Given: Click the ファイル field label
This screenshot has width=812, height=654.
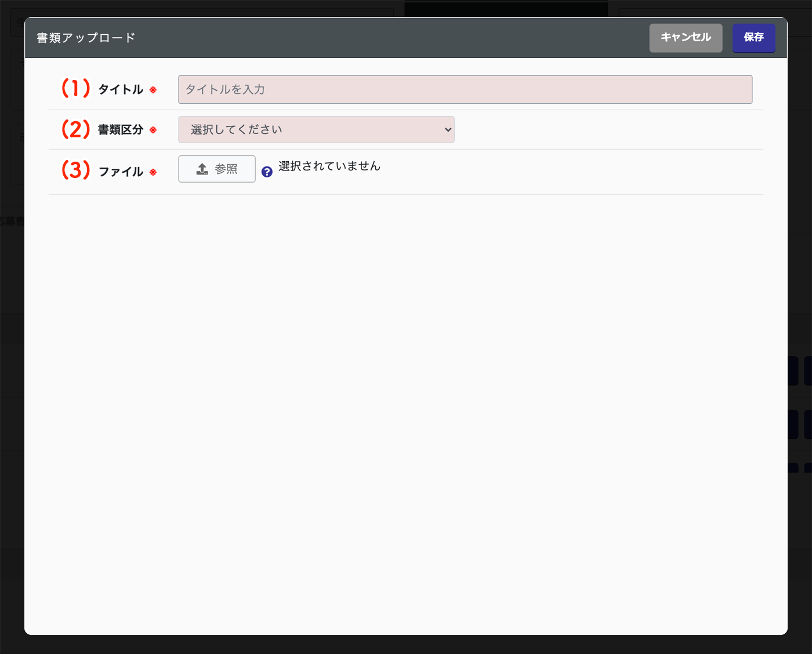Looking at the screenshot, I should click(121, 172).
